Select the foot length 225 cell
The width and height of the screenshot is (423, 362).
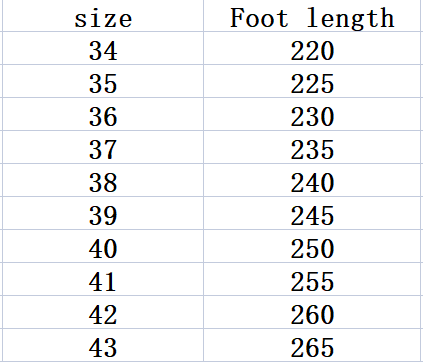click(x=312, y=81)
